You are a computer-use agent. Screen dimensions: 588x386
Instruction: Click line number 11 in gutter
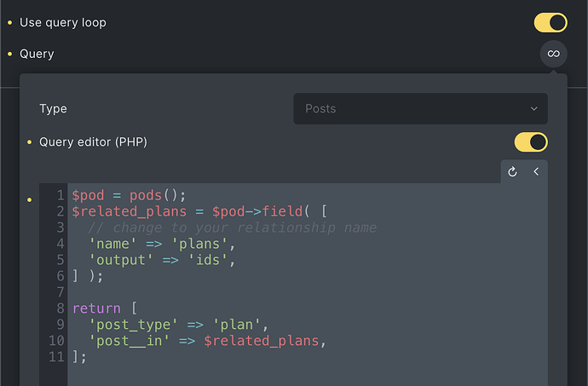coord(56,357)
